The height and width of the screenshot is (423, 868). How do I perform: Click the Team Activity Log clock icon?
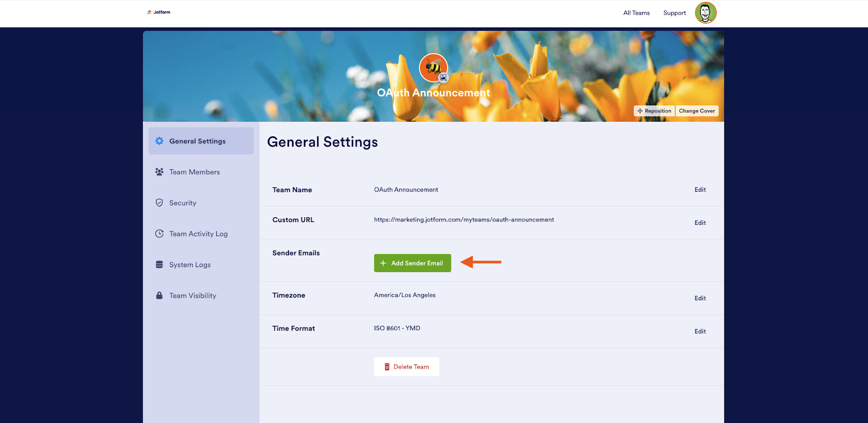pyautogui.click(x=159, y=233)
